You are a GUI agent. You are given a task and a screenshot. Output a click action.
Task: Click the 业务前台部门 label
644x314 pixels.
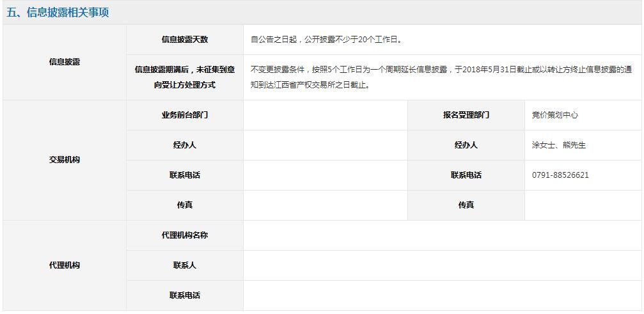(x=185, y=115)
